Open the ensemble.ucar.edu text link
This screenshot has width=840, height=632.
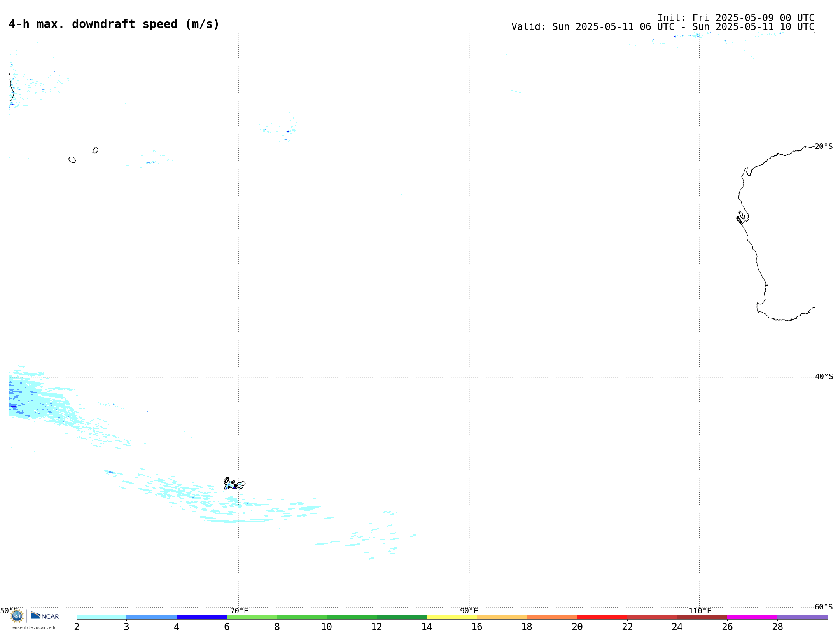coord(34,627)
